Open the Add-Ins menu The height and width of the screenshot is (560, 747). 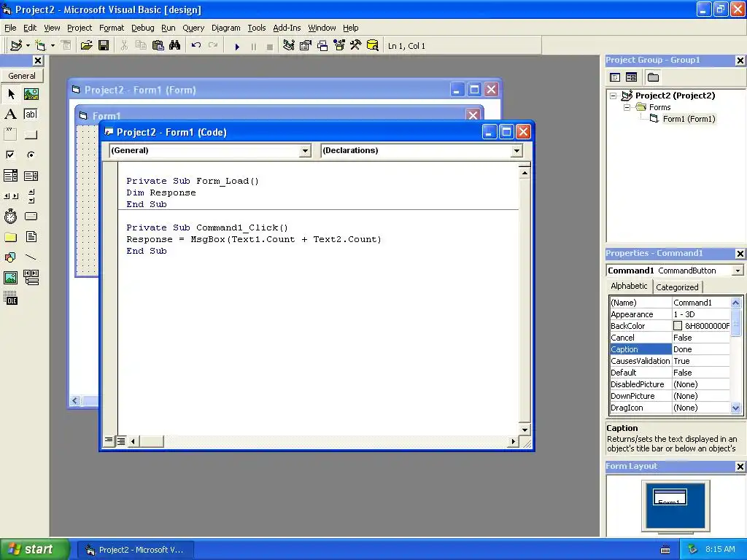click(x=286, y=28)
